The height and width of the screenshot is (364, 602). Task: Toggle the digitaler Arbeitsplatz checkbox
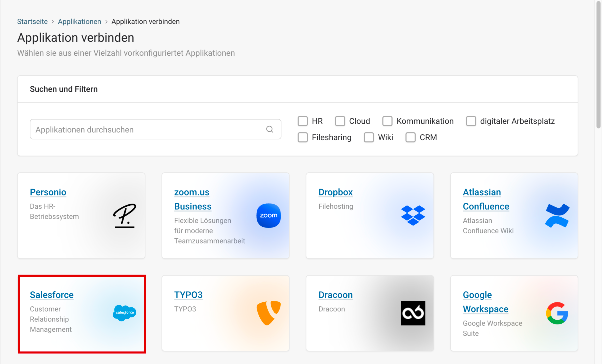(x=471, y=121)
